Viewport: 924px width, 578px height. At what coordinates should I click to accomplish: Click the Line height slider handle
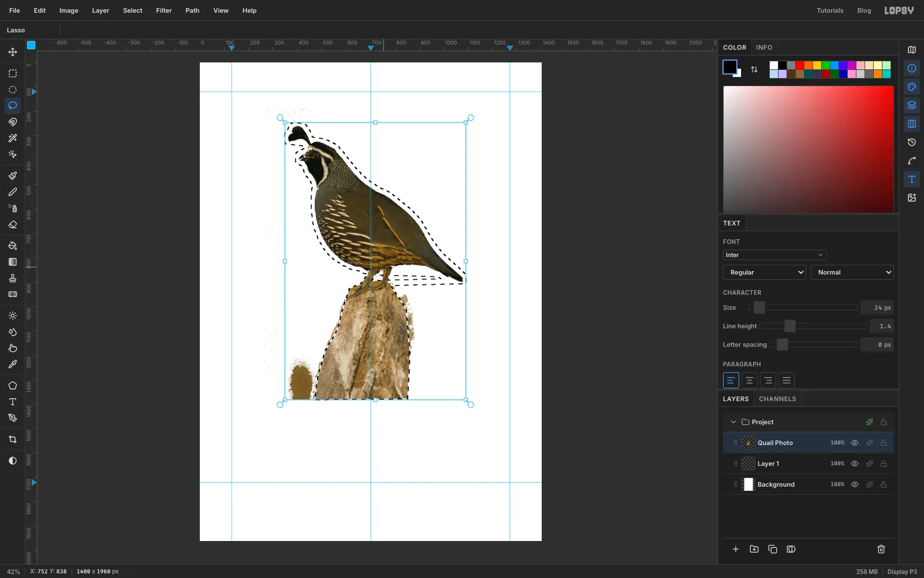tap(790, 326)
